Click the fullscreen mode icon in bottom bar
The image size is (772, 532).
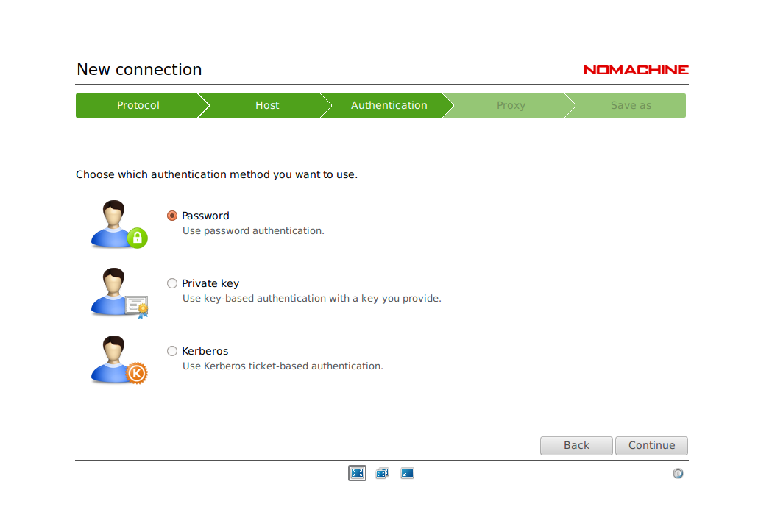[x=357, y=473]
